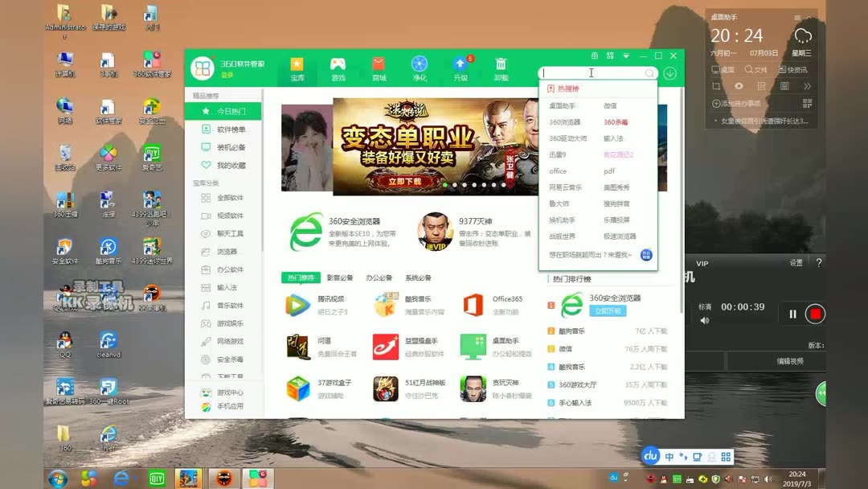
Task: Open 游戏中心 at sidebar bottom
Action: [x=223, y=392]
